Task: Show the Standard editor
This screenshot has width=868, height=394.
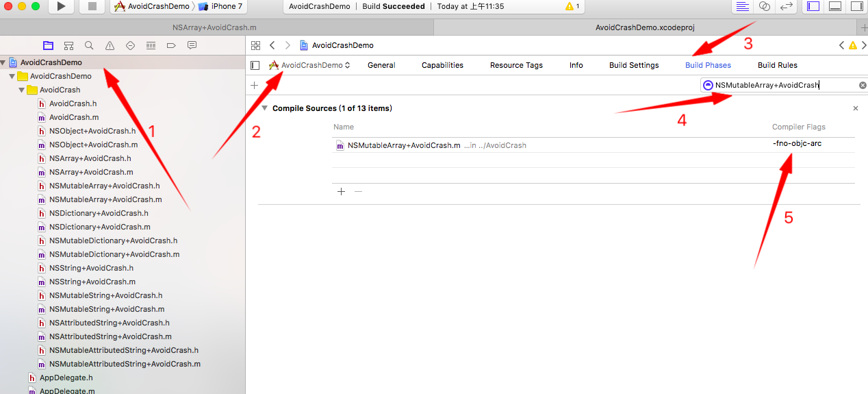Action: (743, 6)
